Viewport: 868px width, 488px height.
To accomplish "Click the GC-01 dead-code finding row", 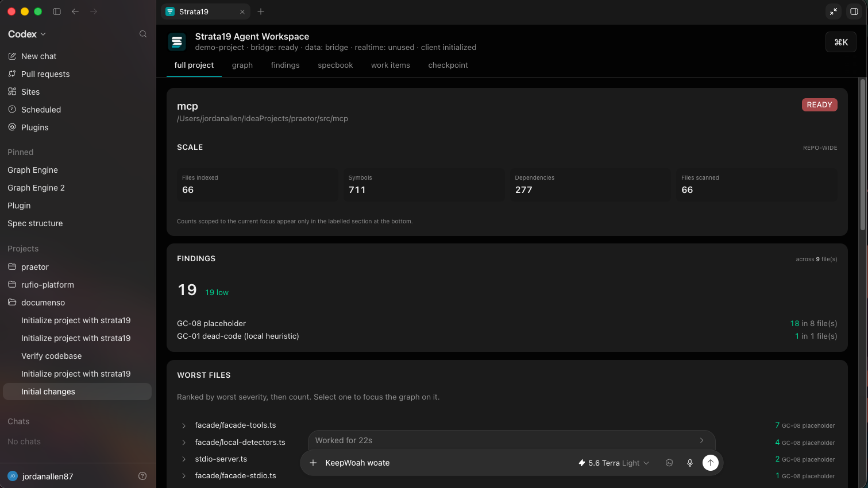I will pyautogui.click(x=507, y=336).
